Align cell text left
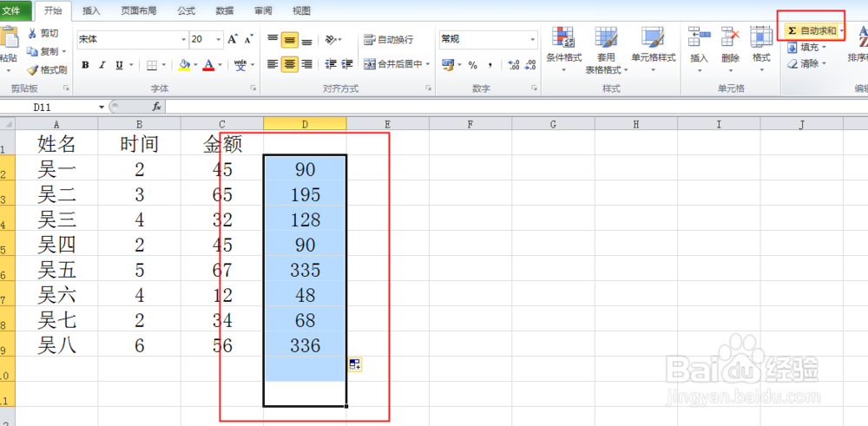The width and height of the screenshot is (868, 426). pyautogui.click(x=273, y=64)
